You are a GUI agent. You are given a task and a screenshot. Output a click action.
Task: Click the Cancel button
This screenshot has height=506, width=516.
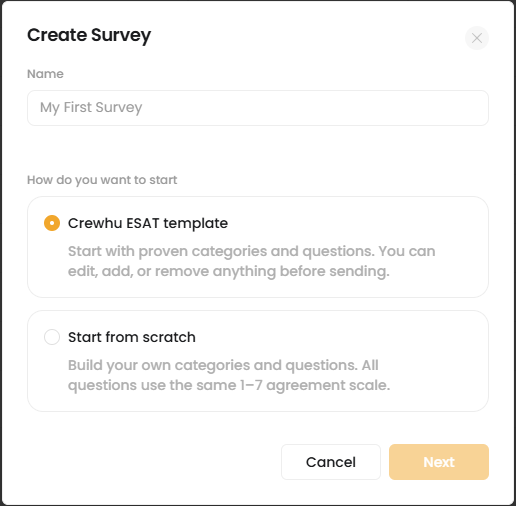(x=331, y=462)
